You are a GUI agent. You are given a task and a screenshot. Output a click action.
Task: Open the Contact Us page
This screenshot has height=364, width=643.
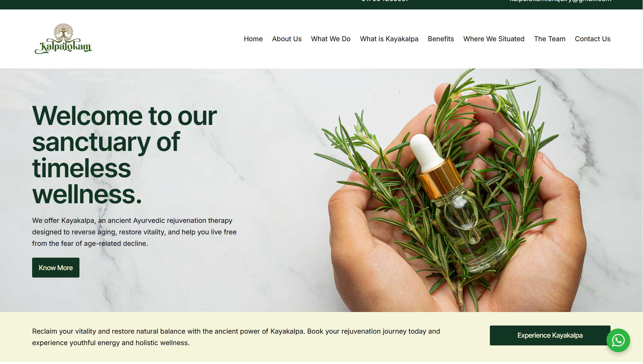(x=593, y=39)
